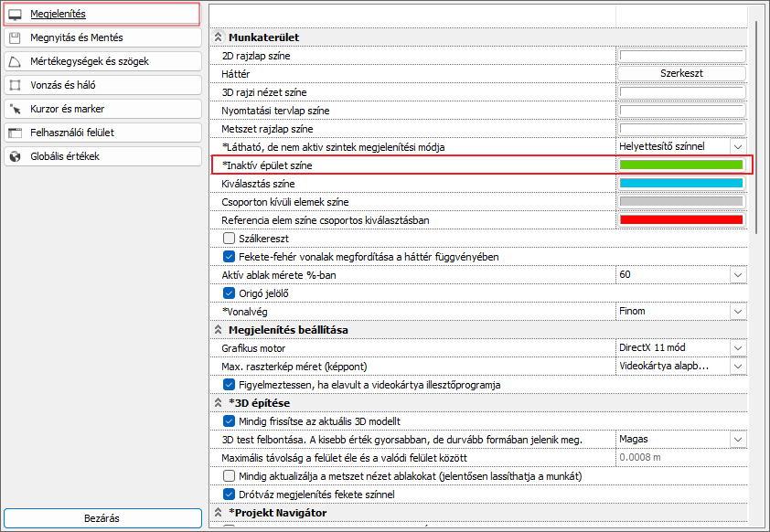770x532 pixels.
Task: Enable the Szálkereszt checkbox
Action: coord(230,238)
